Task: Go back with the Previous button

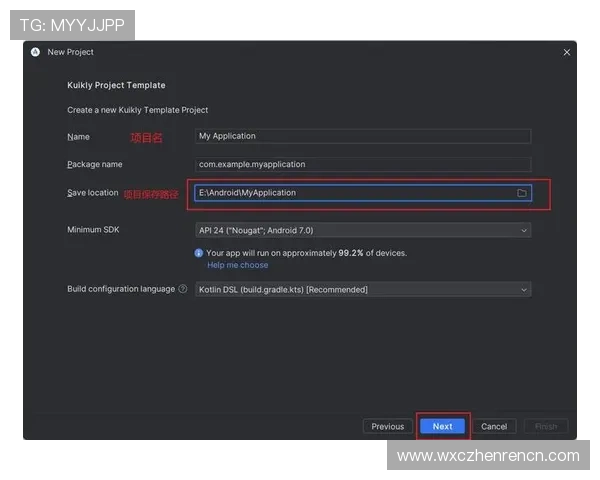Action: [x=387, y=426]
